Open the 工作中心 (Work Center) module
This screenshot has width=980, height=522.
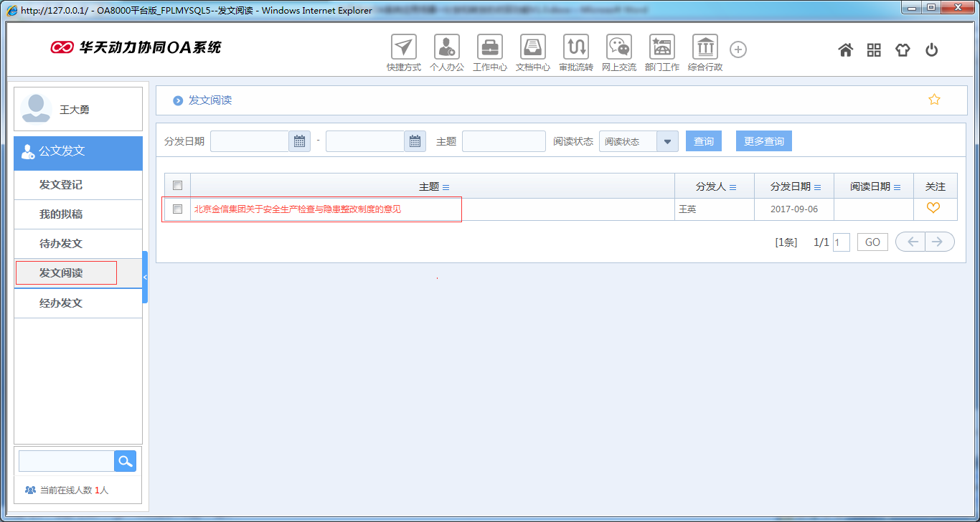pyautogui.click(x=489, y=49)
